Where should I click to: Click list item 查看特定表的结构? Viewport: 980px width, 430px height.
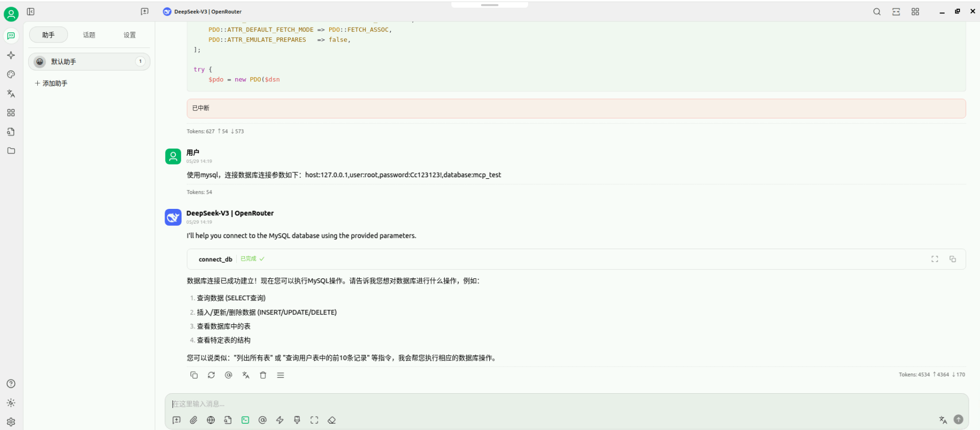pos(223,340)
